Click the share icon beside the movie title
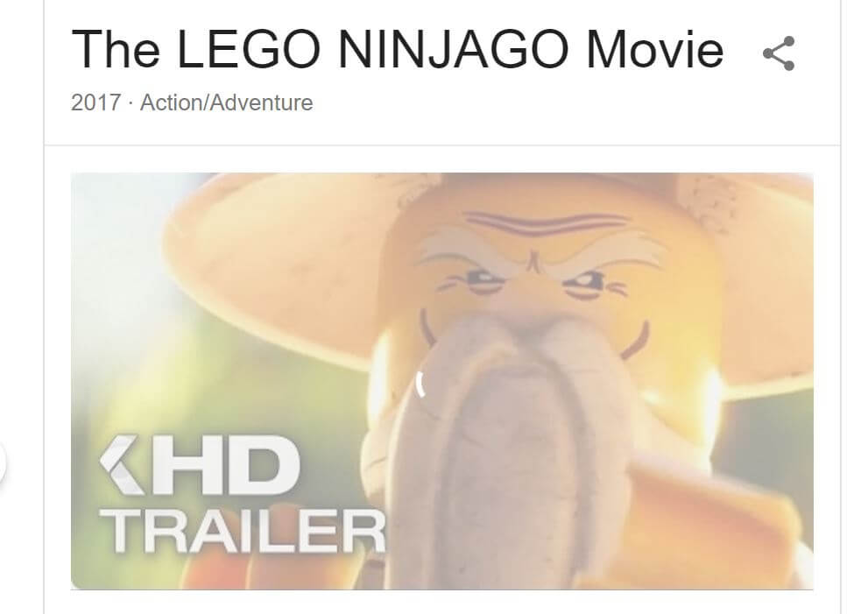868x614 pixels. pos(779,53)
